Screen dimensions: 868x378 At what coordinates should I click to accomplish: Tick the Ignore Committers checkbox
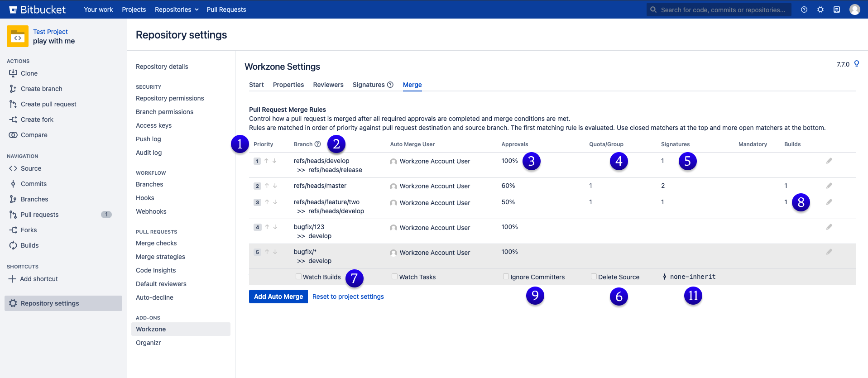pyautogui.click(x=506, y=277)
